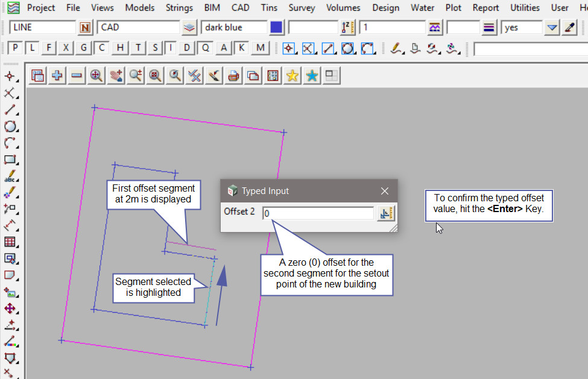Viewport: 588px width, 379px height.
Task: Toggle the 'L' snap button
Action: (x=33, y=48)
